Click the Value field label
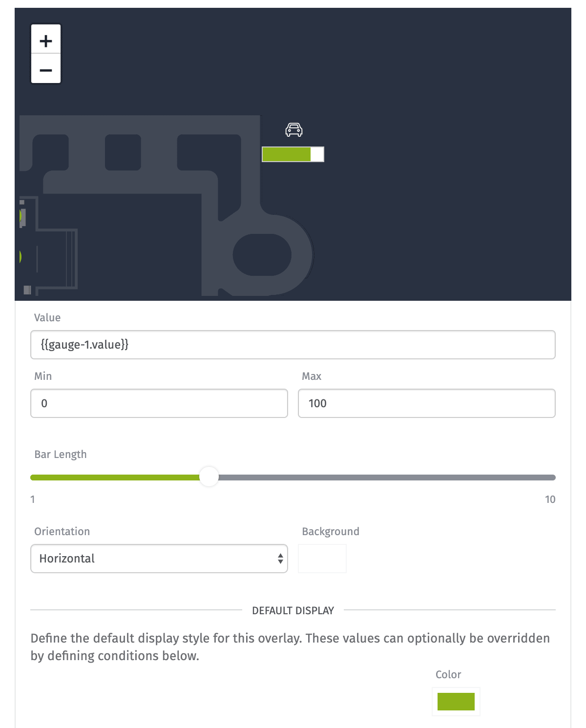This screenshot has height=728, width=586. 47,318
